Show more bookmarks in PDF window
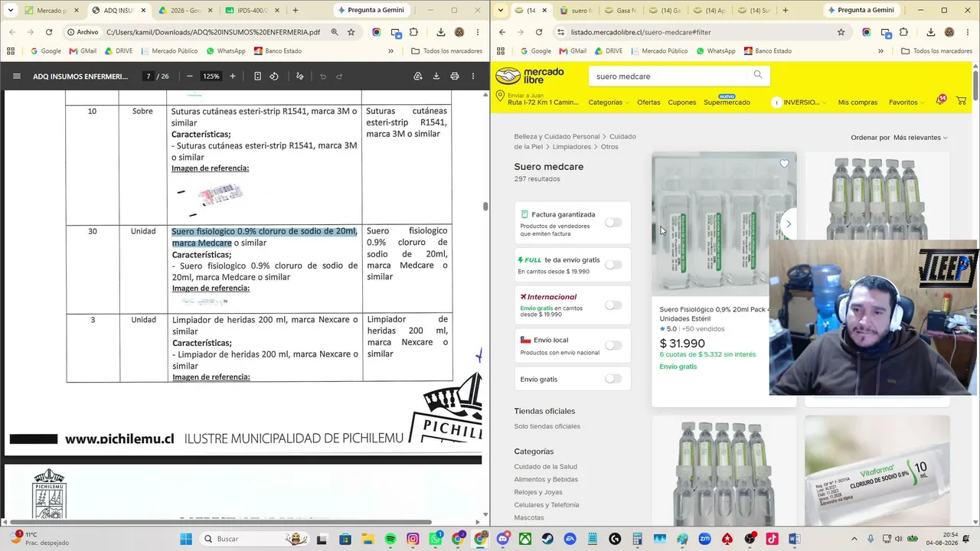Screen dimensions: 980x551 click(390, 51)
